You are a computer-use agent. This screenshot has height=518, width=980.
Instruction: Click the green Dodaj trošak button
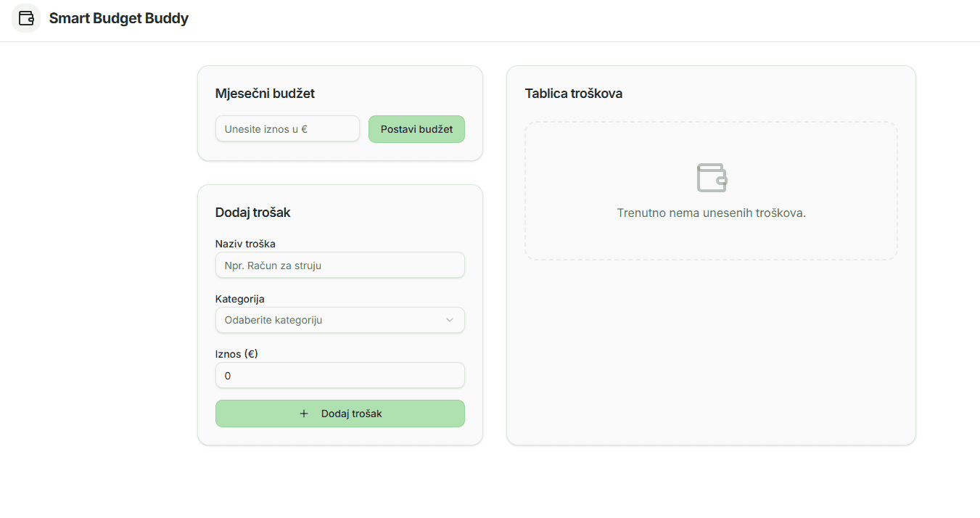340,414
